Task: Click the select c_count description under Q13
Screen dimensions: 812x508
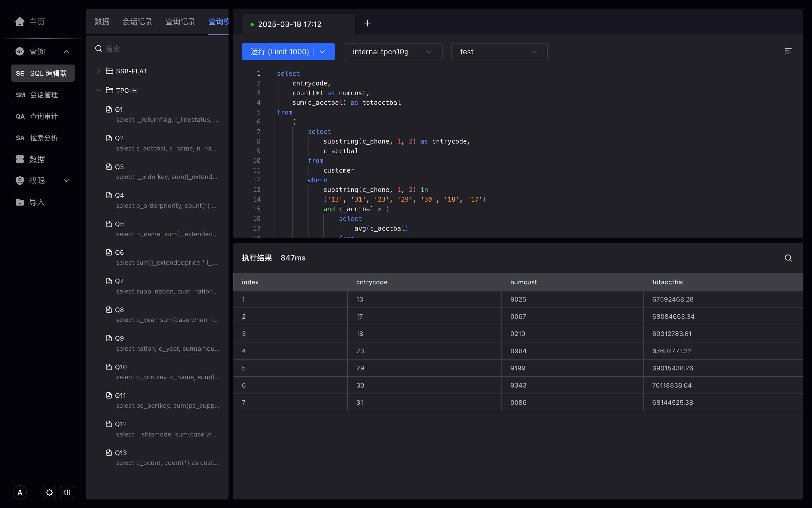Action: coord(167,463)
